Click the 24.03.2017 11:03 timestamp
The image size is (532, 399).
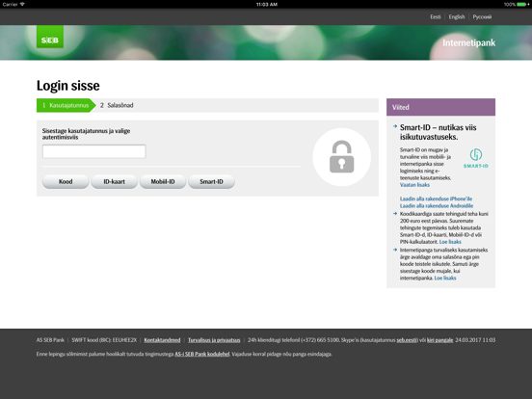coord(475,340)
